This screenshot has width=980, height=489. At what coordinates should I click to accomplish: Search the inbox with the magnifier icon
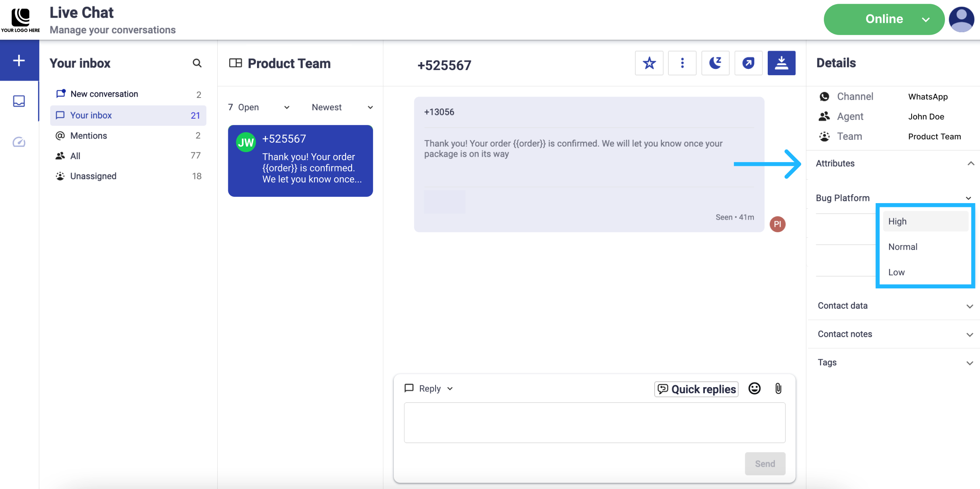coord(197,63)
